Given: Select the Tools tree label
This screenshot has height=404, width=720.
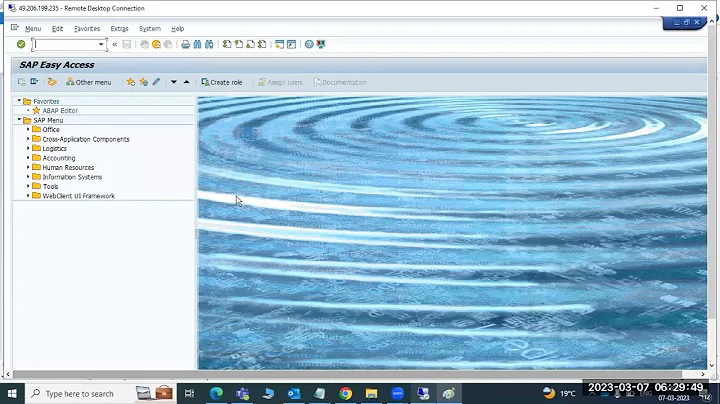Looking at the screenshot, I should (51, 186).
